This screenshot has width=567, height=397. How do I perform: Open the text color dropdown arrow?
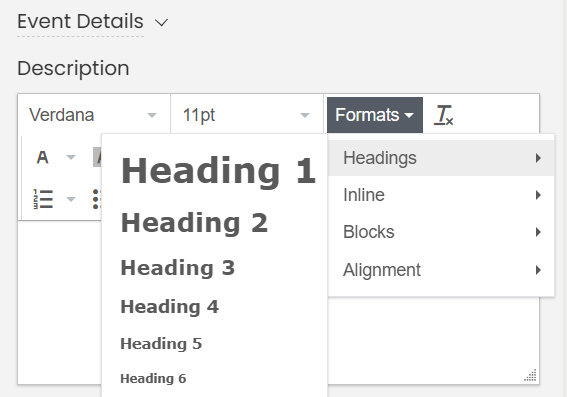(71, 157)
